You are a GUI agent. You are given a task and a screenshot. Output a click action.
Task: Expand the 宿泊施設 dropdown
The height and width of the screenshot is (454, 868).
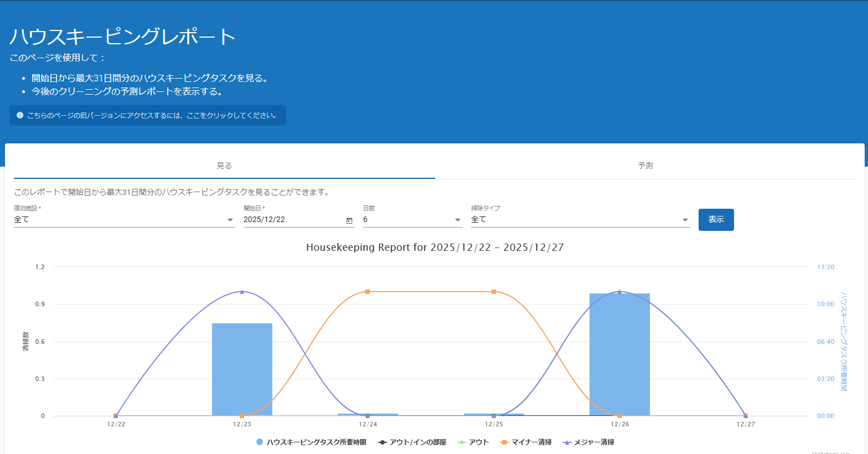(x=124, y=220)
